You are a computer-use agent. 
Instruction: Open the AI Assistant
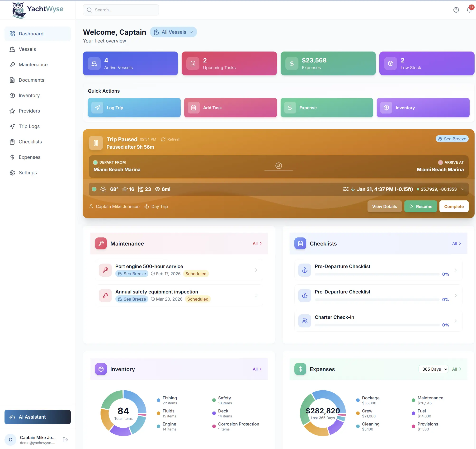click(37, 417)
